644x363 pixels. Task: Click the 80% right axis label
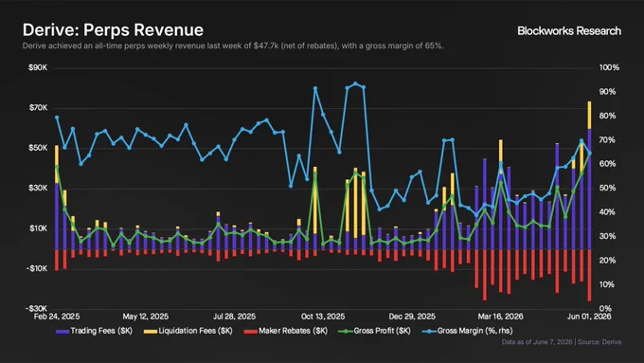pos(608,116)
